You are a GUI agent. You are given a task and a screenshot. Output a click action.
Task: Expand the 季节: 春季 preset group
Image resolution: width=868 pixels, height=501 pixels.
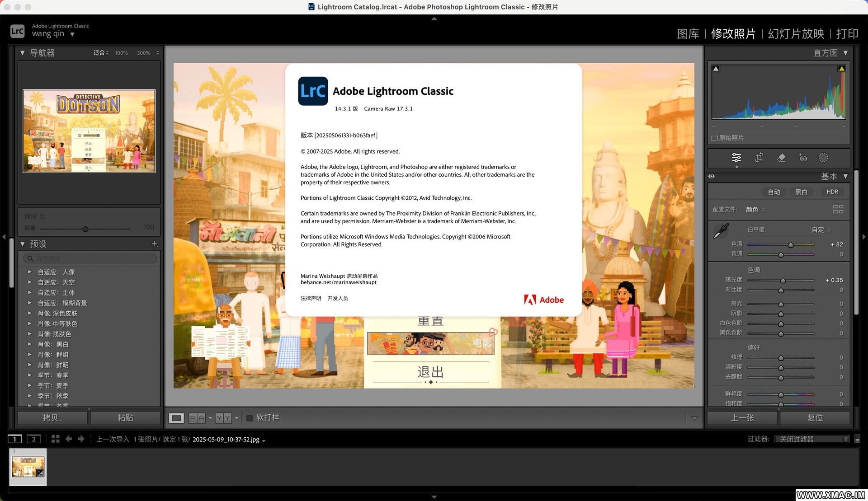29,375
